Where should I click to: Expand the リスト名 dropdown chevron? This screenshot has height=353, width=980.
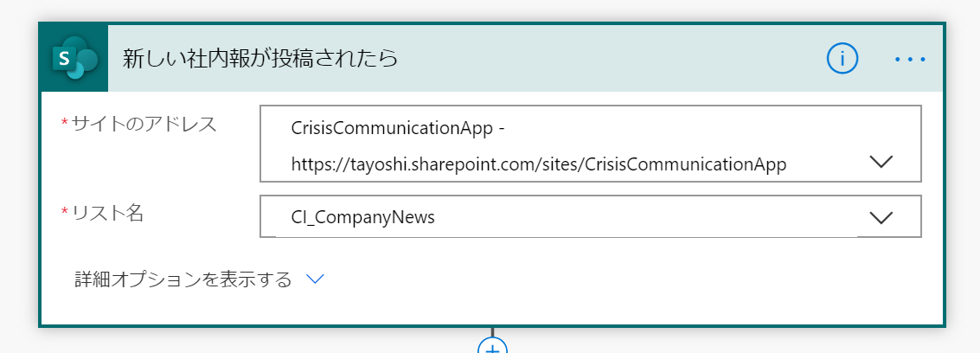point(881,217)
